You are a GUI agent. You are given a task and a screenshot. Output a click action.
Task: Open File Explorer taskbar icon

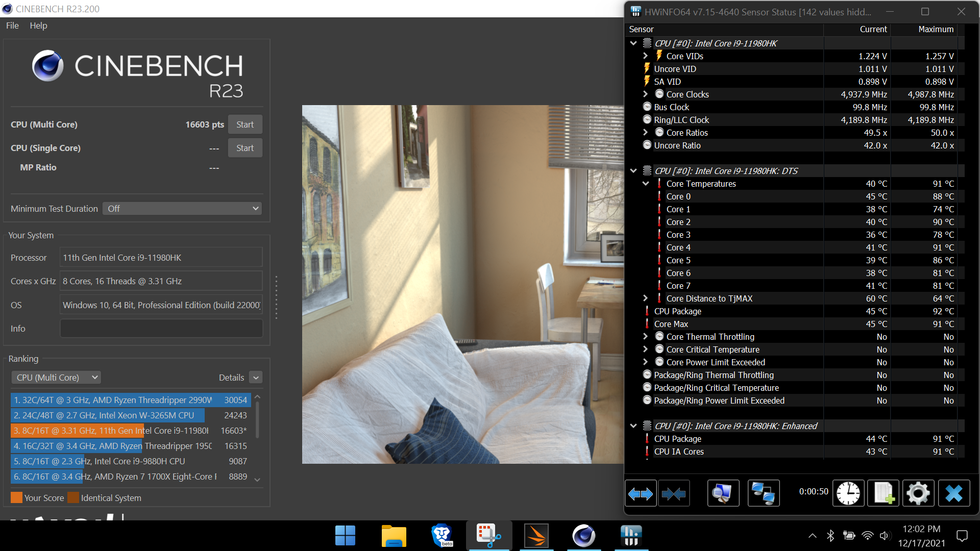[394, 536]
